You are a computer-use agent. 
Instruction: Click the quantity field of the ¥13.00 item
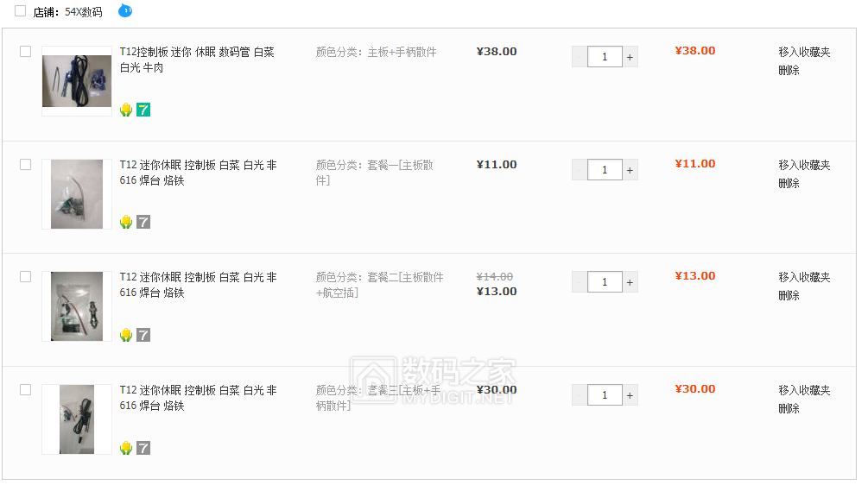click(605, 282)
